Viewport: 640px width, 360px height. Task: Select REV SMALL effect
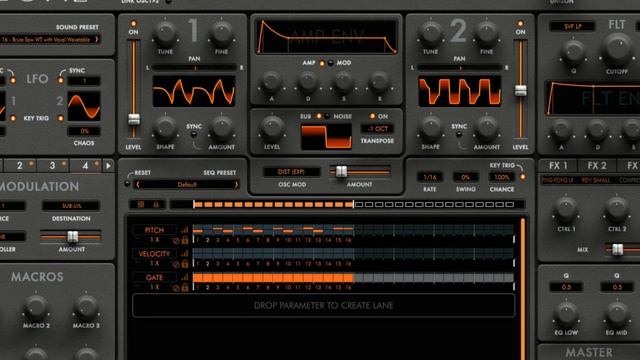[x=596, y=180]
